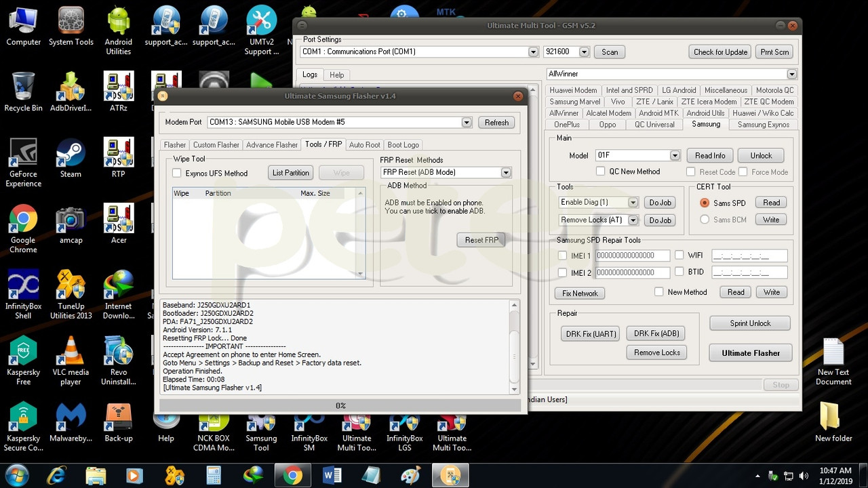
Task: Click Check for Update button
Action: (x=720, y=52)
